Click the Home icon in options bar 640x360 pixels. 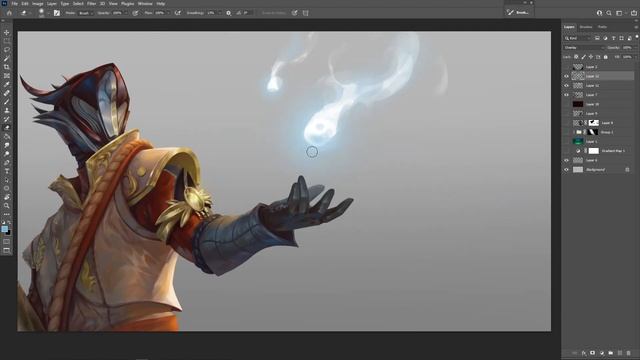9,13
